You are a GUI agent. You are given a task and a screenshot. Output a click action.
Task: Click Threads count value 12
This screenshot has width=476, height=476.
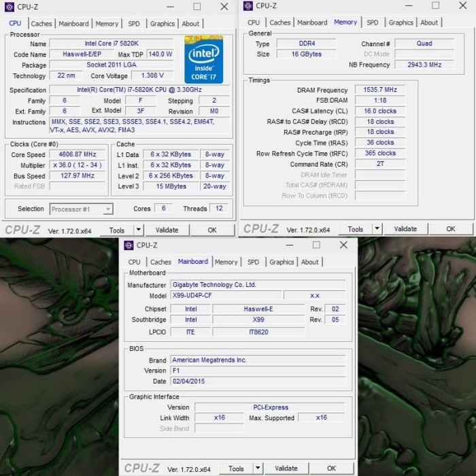(x=219, y=209)
